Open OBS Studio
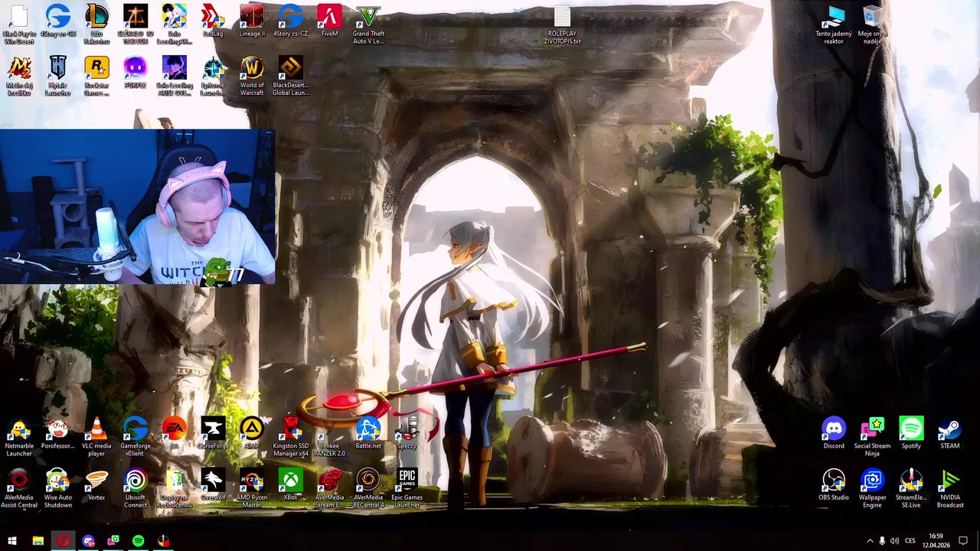This screenshot has width=980, height=551. pos(834,485)
